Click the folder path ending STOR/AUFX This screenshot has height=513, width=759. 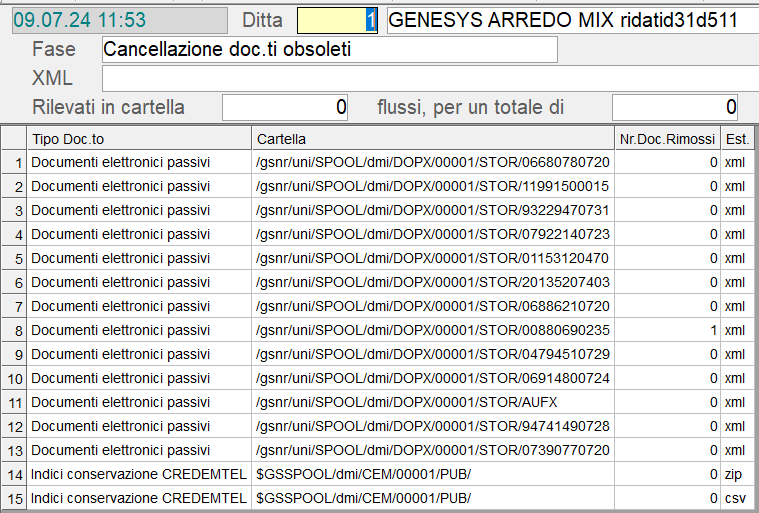tap(407, 402)
